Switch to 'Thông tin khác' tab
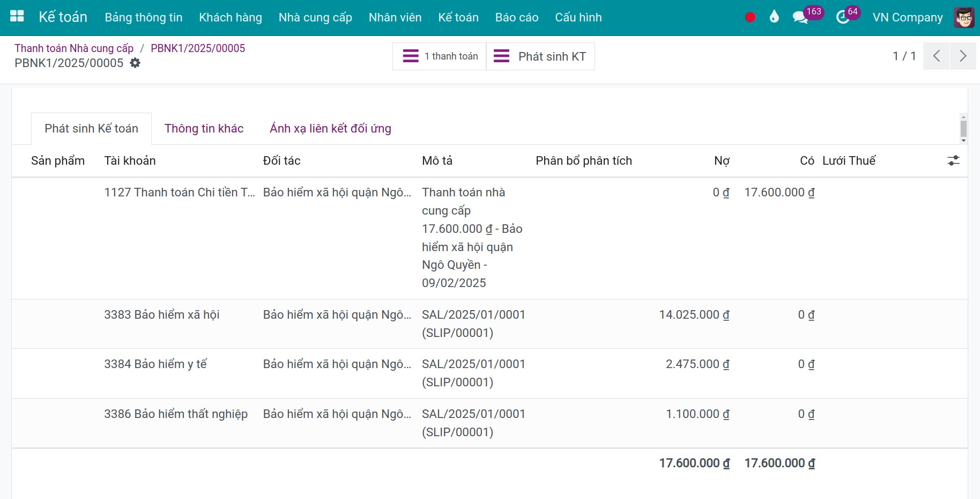The height and width of the screenshot is (499, 980). click(x=204, y=129)
